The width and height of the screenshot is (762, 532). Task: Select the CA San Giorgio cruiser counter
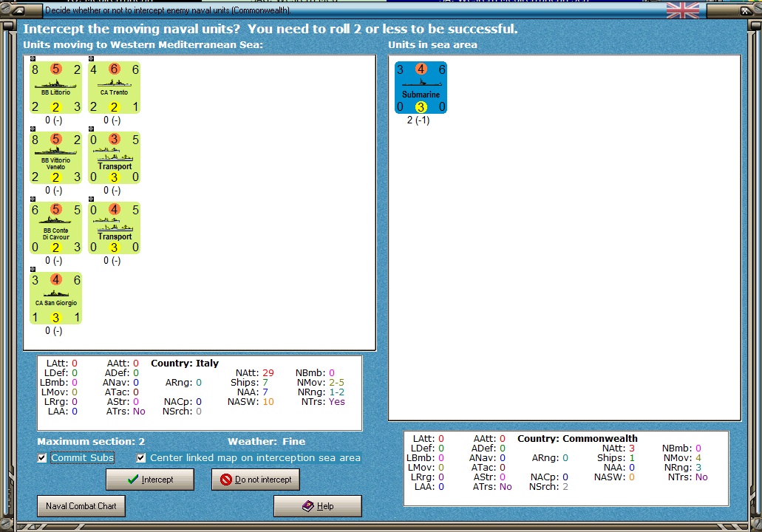pyautogui.click(x=56, y=298)
